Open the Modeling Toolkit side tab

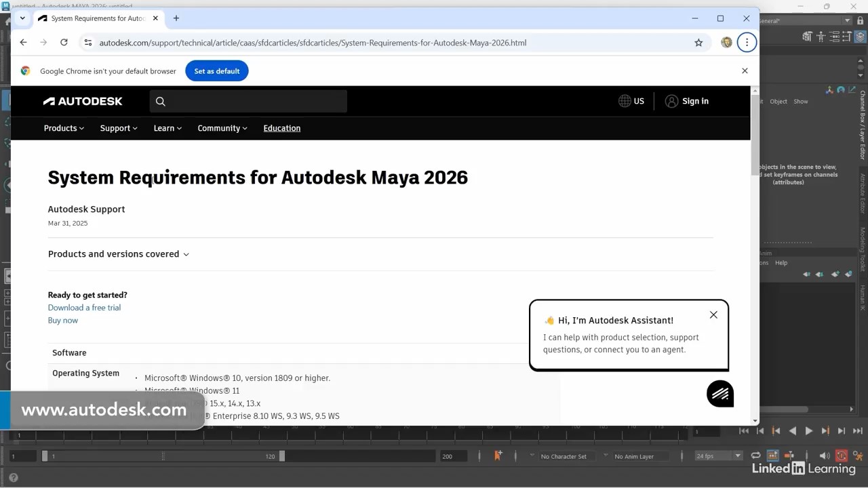pyautogui.click(x=863, y=249)
